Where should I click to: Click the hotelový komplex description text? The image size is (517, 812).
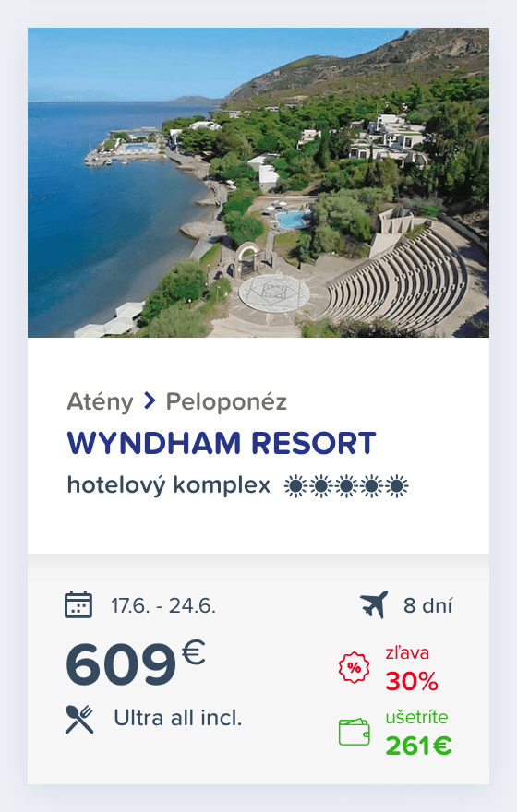pos(168,485)
